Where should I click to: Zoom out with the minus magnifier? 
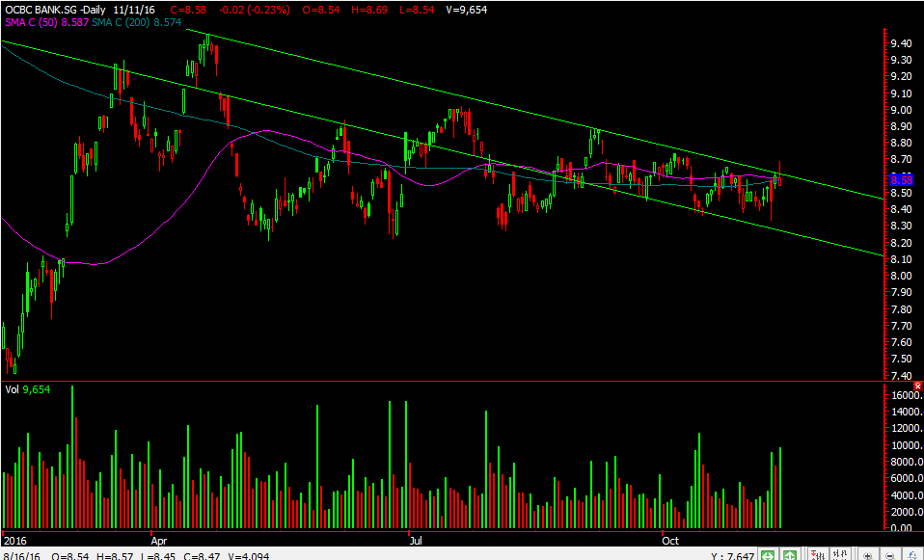(x=890, y=555)
